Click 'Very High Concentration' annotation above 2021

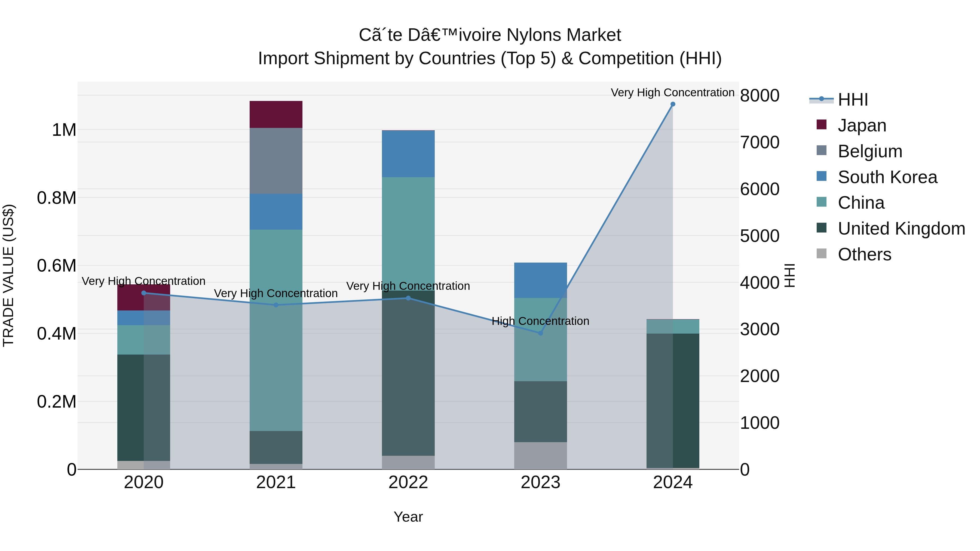(276, 294)
